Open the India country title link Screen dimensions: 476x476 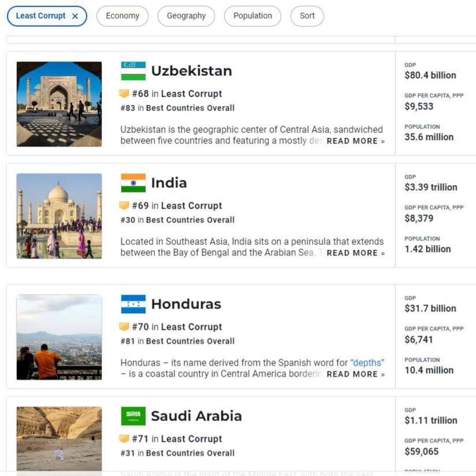pos(169,183)
